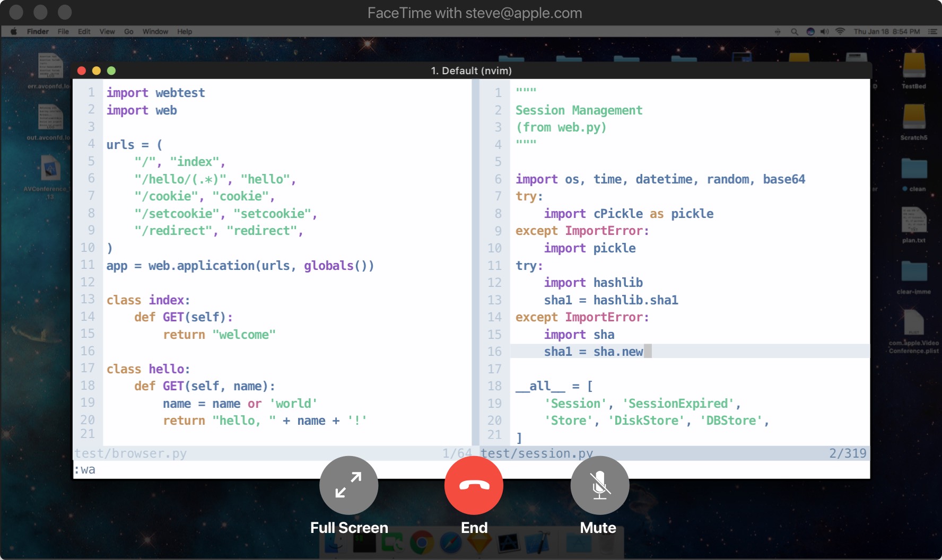
Task: Open the Wi-Fi status menu
Action: click(x=840, y=31)
